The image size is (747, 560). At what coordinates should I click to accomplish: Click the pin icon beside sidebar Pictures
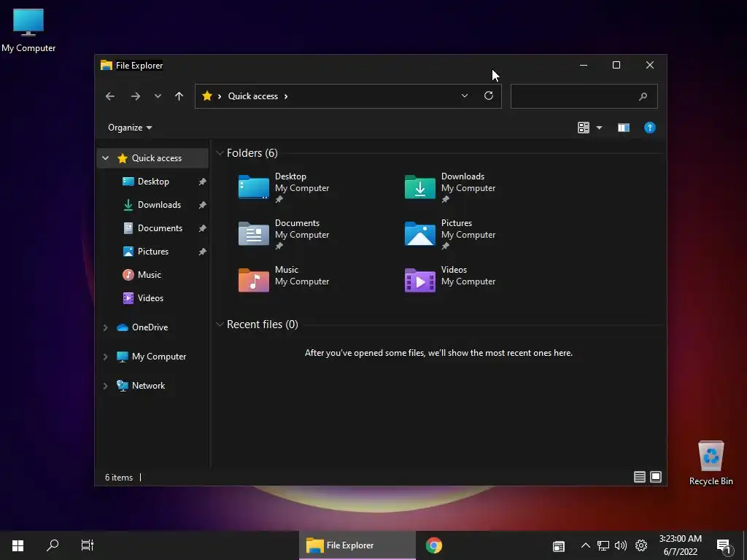203,252
